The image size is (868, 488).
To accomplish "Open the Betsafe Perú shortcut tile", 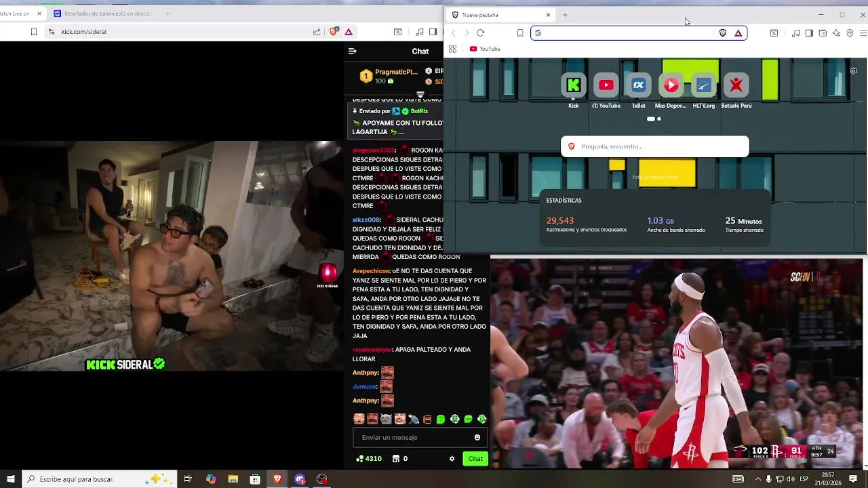I will point(736,85).
